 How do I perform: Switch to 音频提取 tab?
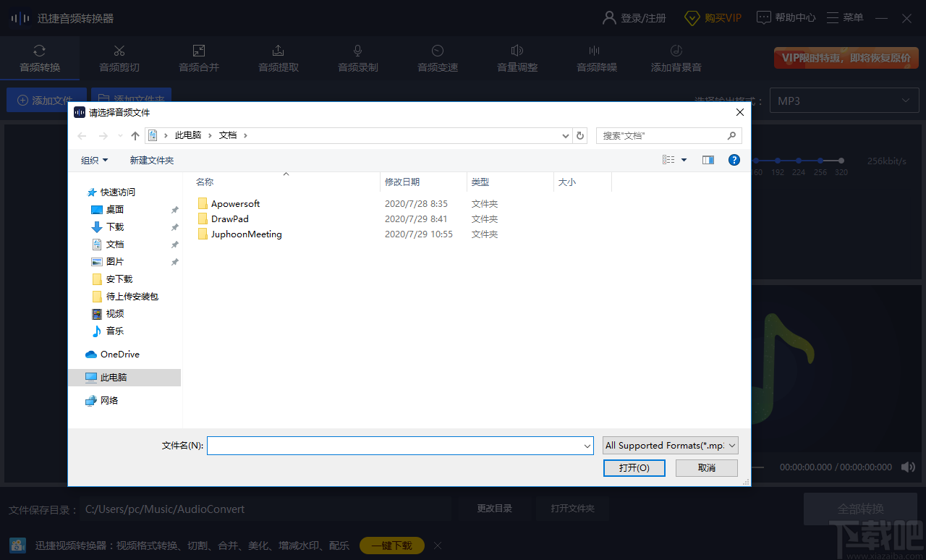279,59
